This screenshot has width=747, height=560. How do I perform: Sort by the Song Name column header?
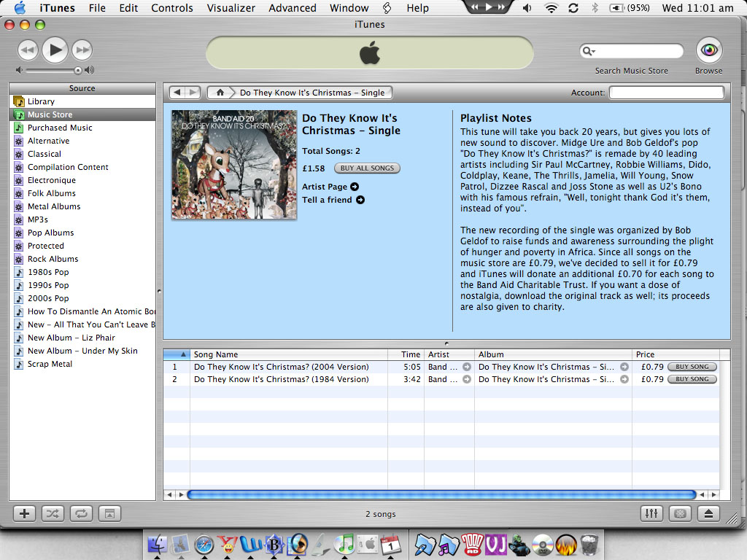coord(289,354)
